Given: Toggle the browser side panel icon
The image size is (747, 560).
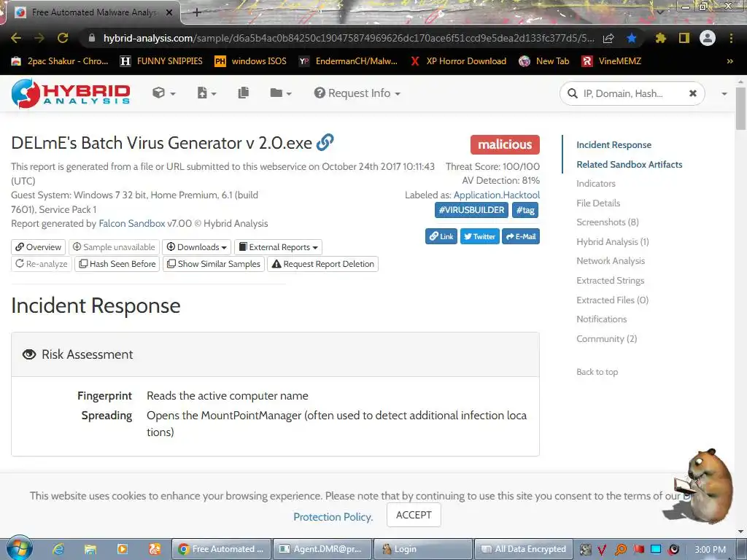Looking at the screenshot, I should click(684, 38).
